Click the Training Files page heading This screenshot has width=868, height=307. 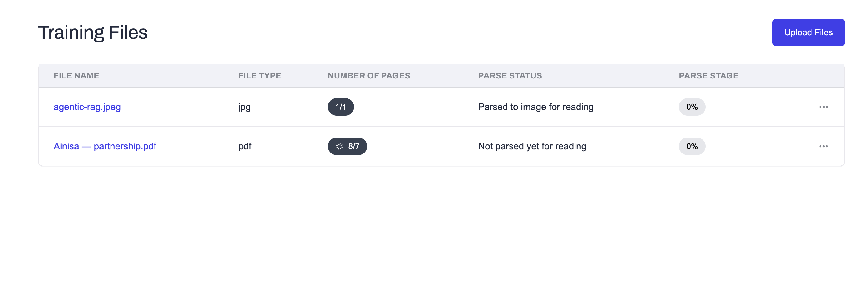[93, 33]
